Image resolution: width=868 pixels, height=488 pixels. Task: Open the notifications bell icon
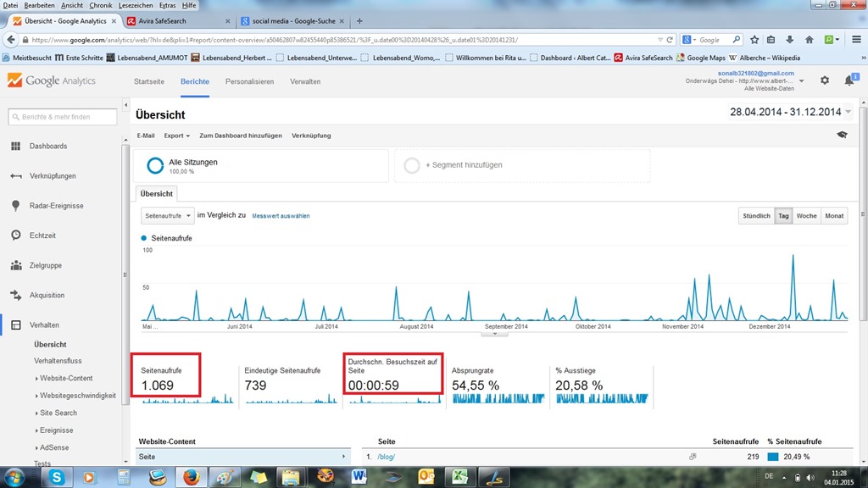click(849, 80)
